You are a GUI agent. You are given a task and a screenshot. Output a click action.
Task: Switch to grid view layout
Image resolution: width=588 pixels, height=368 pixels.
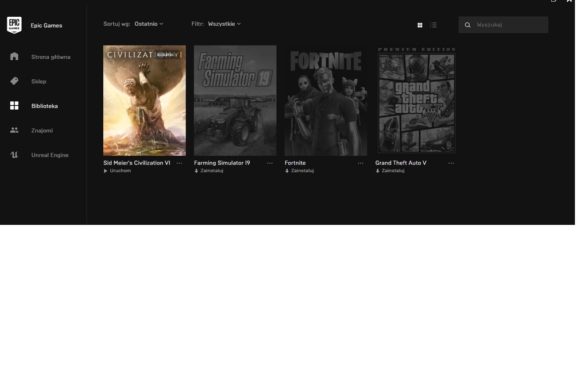pos(420,25)
